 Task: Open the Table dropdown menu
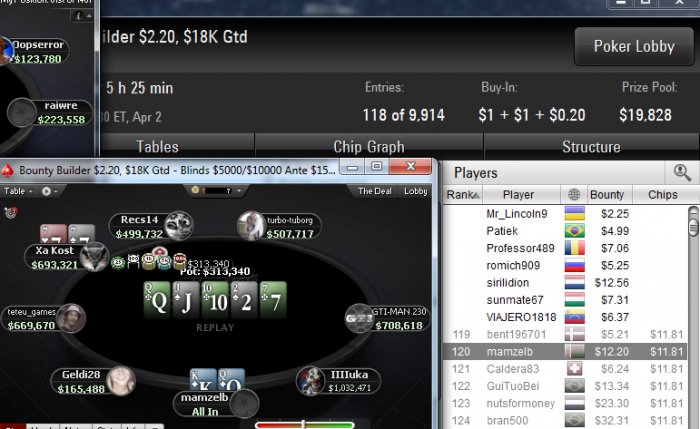coord(18,191)
